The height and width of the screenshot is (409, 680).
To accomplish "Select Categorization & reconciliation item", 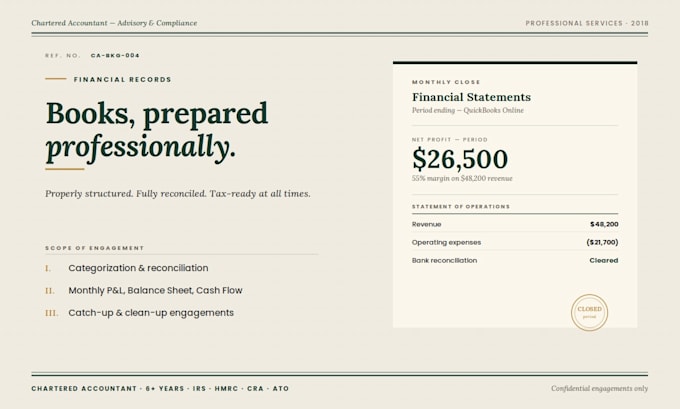I will tap(138, 268).
